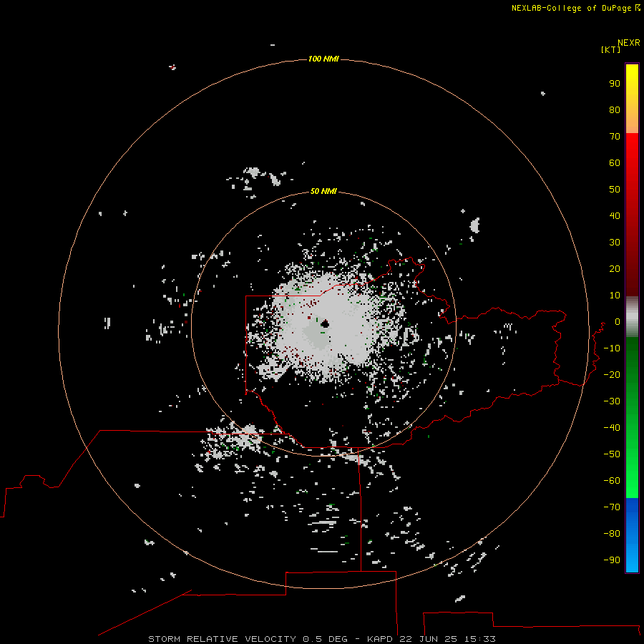Click the black radar site dot at center

[325, 323]
